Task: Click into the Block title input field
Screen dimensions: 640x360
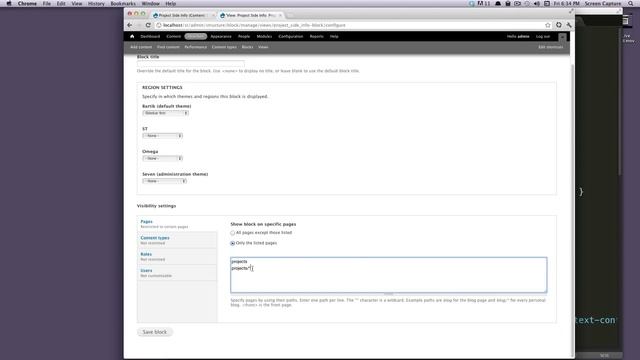Action: pos(191,64)
